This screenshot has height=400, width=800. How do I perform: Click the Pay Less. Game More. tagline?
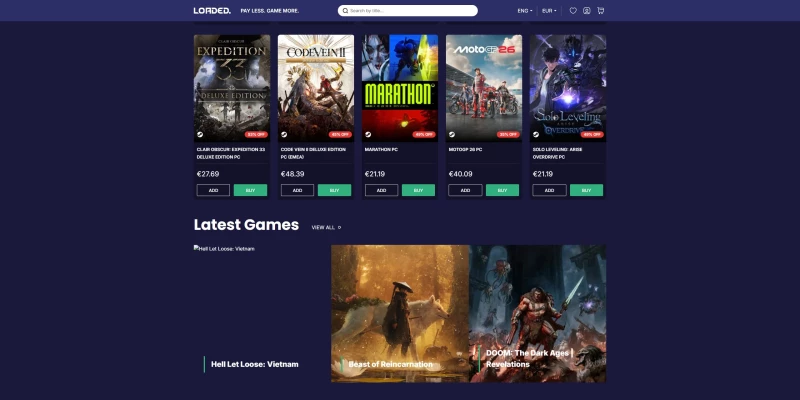point(270,11)
